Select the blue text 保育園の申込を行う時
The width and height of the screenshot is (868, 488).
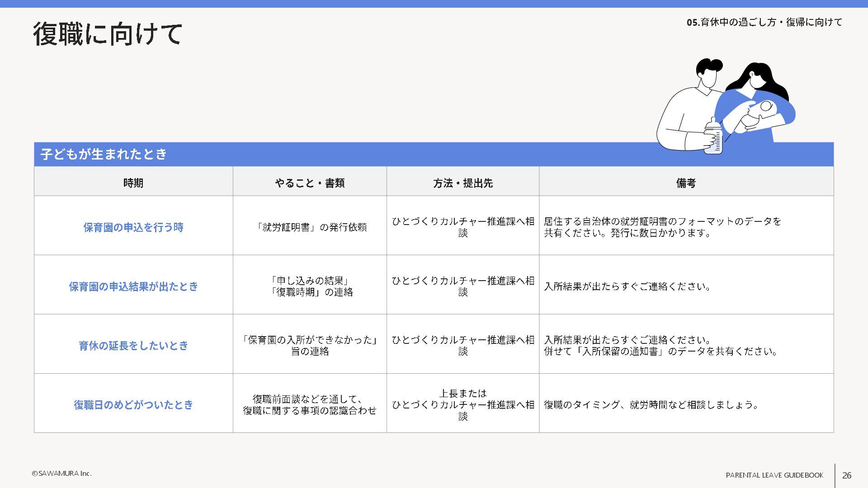pyautogui.click(x=133, y=227)
